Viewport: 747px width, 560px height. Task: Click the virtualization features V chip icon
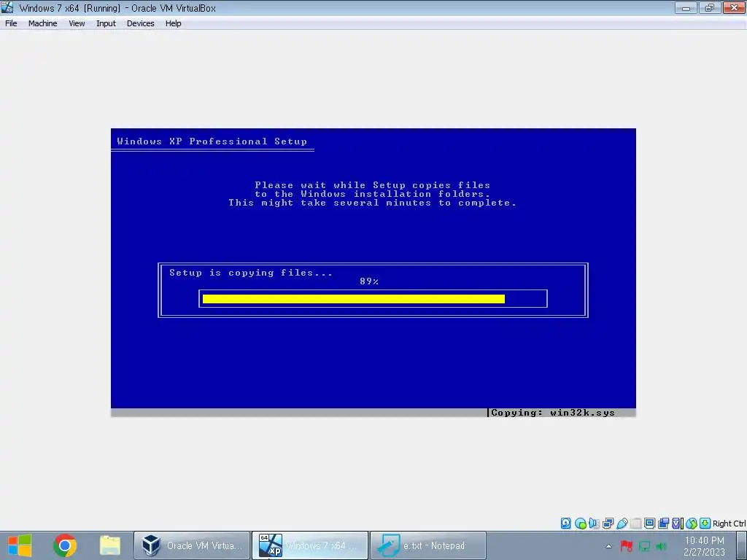[x=677, y=524]
